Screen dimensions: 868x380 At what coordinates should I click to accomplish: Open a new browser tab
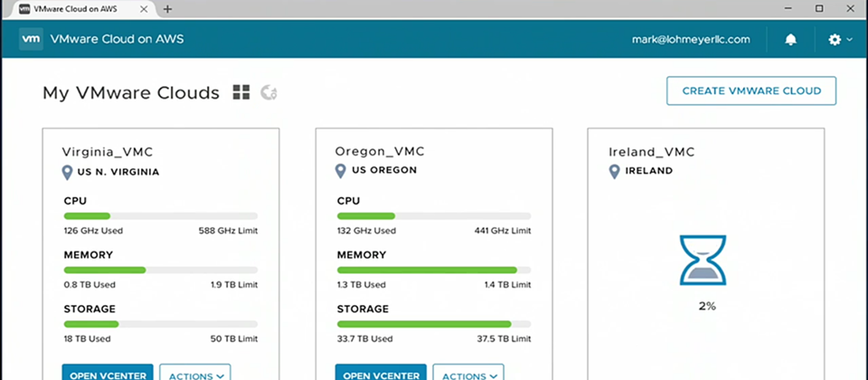click(x=168, y=9)
